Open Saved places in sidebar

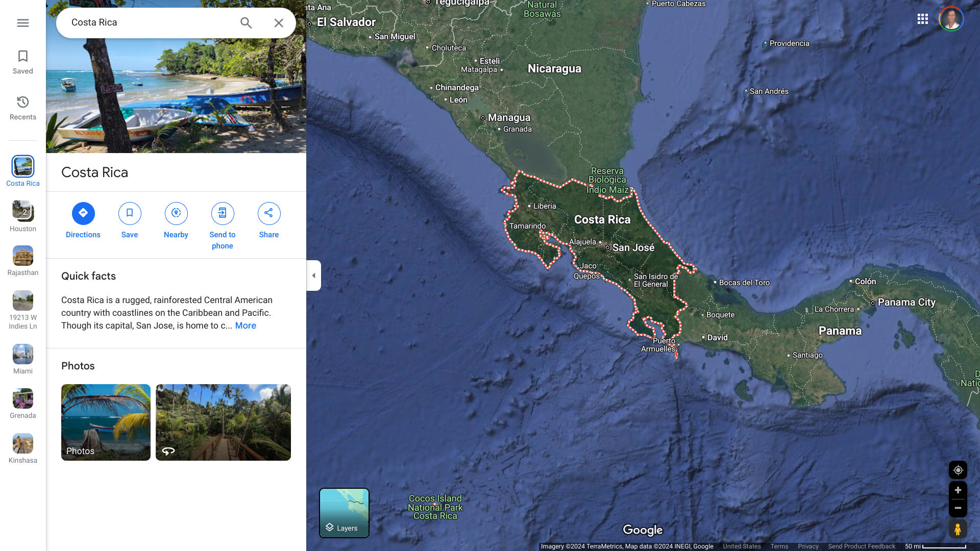point(23,62)
